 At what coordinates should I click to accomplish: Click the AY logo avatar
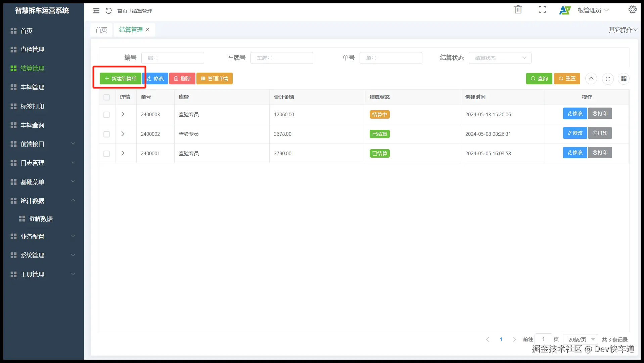(x=565, y=10)
